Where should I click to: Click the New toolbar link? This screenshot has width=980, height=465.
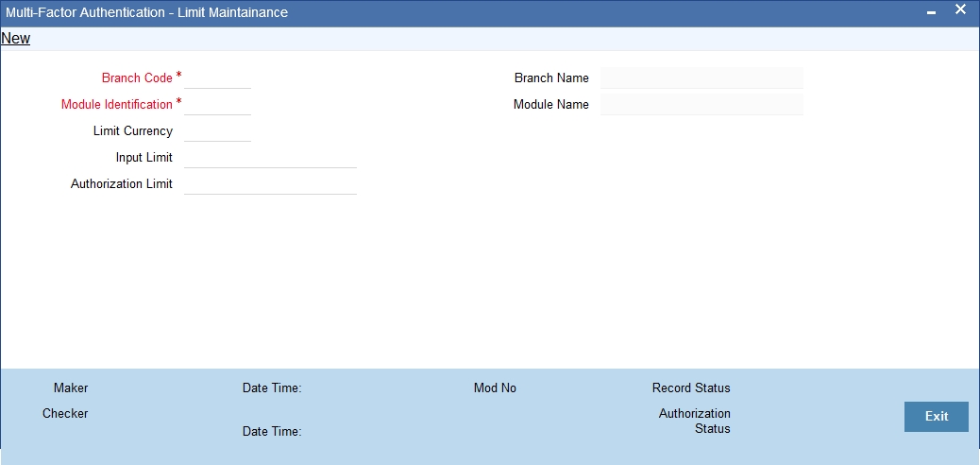coord(16,38)
